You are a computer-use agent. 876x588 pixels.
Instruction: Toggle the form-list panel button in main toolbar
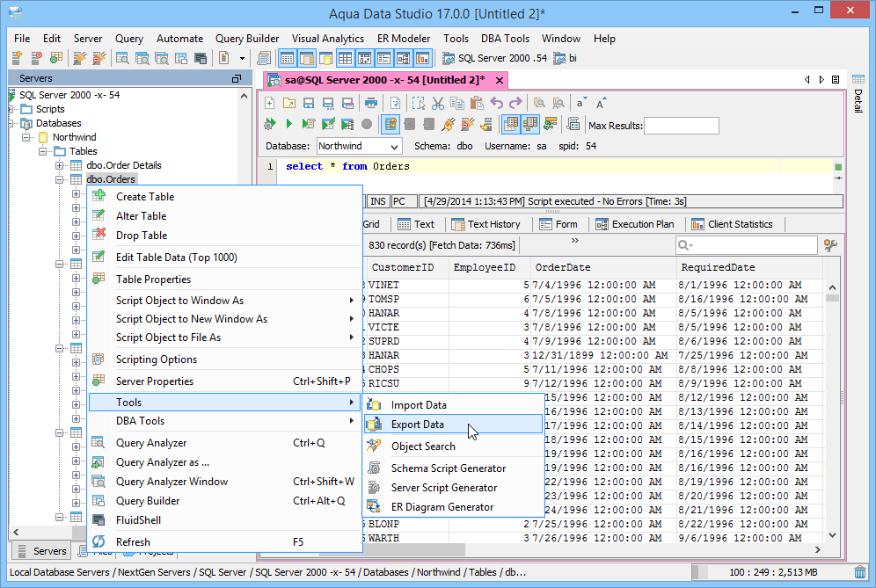(383, 57)
